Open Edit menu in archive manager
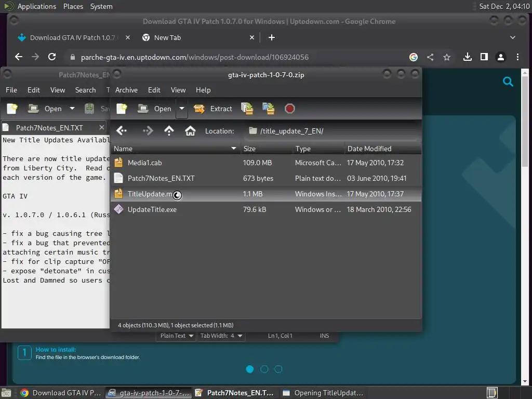532x399 pixels. point(154,90)
